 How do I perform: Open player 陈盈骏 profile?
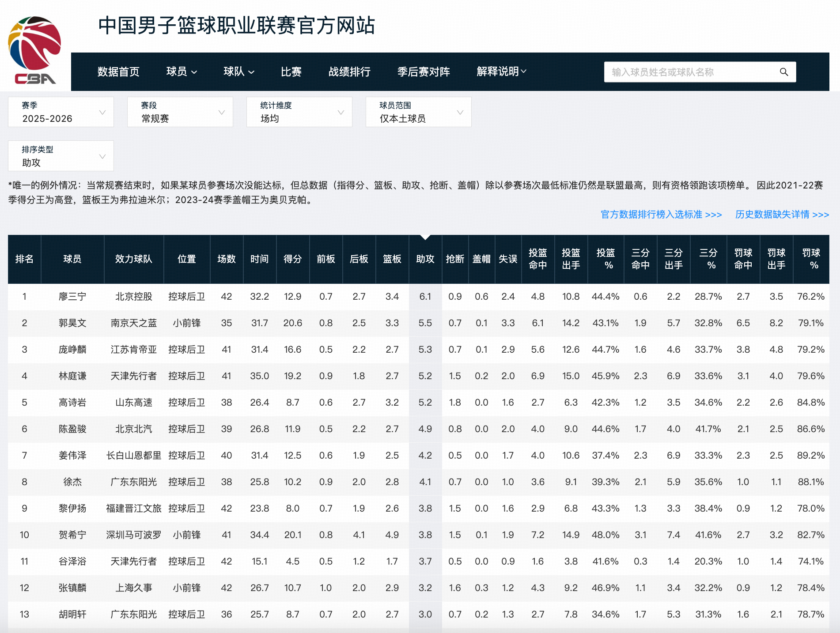click(x=72, y=429)
